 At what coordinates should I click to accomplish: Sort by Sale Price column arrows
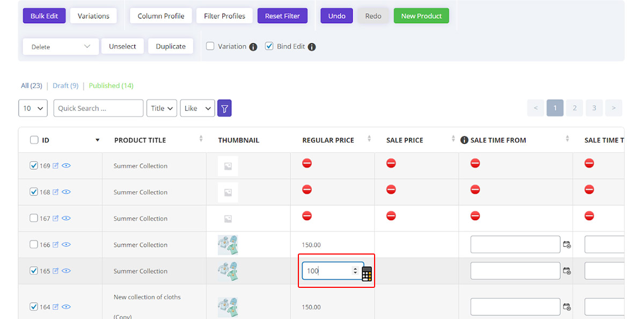tap(453, 139)
